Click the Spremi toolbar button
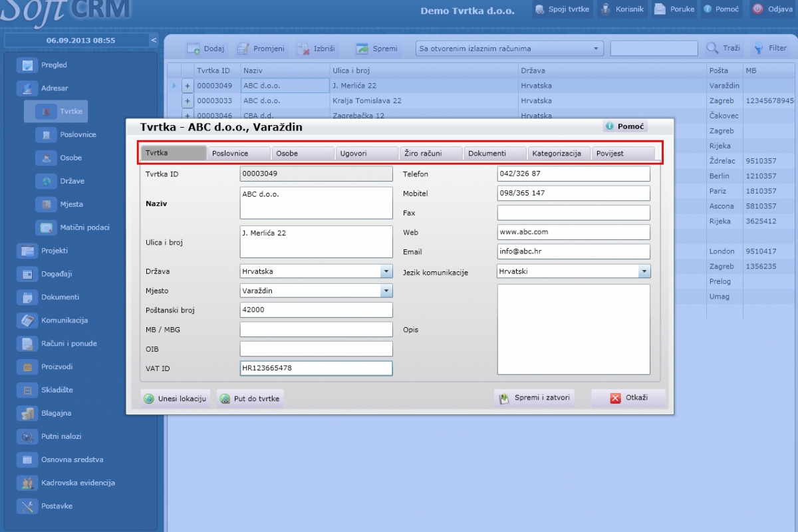The height and width of the screenshot is (532, 798). click(377, 49)
